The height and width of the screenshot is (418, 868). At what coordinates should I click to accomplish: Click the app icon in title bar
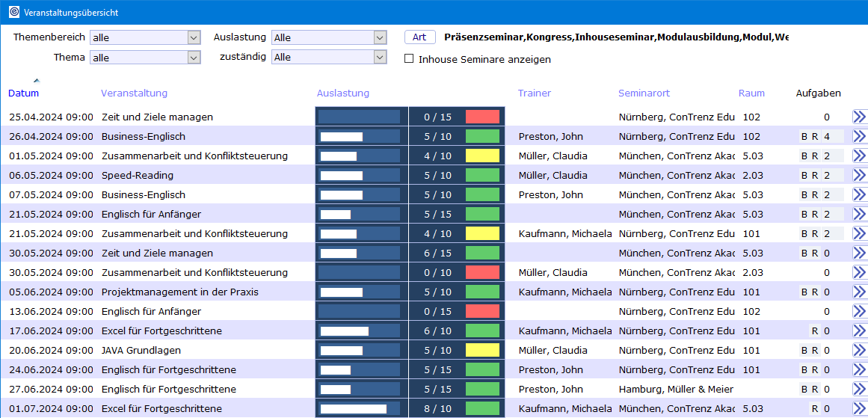[14, 13]
